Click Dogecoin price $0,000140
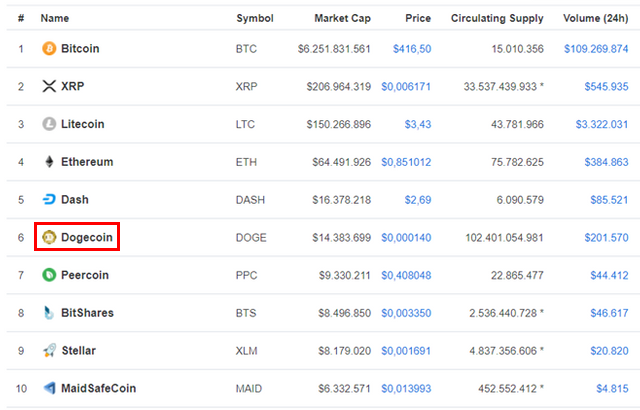 [x=406, y=238]
